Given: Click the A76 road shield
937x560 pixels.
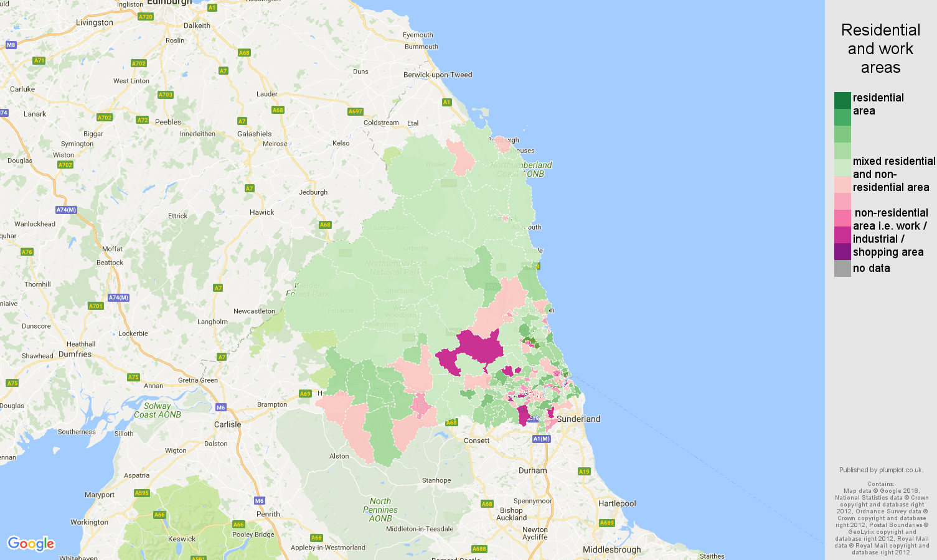Looking at the screenshot, I should pos(27,252).
